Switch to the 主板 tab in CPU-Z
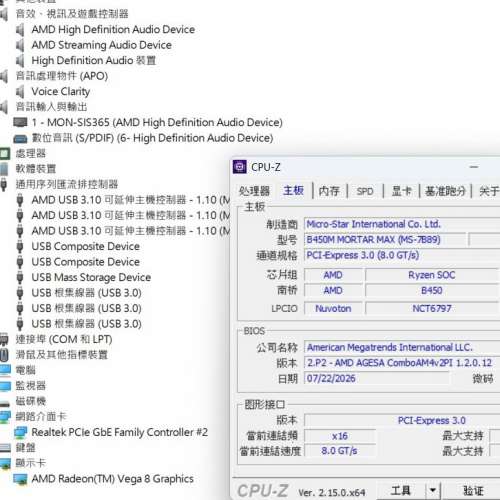Screen dimensions: 500x500 pos(294,191)
